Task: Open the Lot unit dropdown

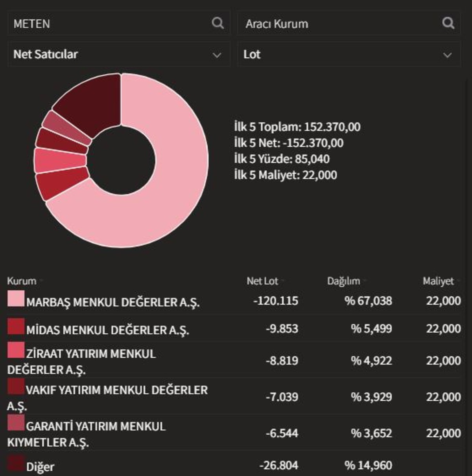Action: pyautogui.click(x=348, y=54)
